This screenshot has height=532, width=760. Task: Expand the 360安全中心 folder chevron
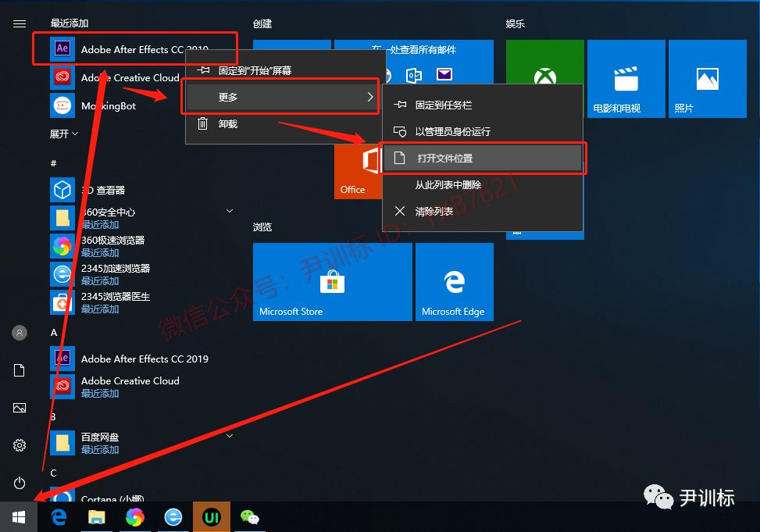point(230,211)
